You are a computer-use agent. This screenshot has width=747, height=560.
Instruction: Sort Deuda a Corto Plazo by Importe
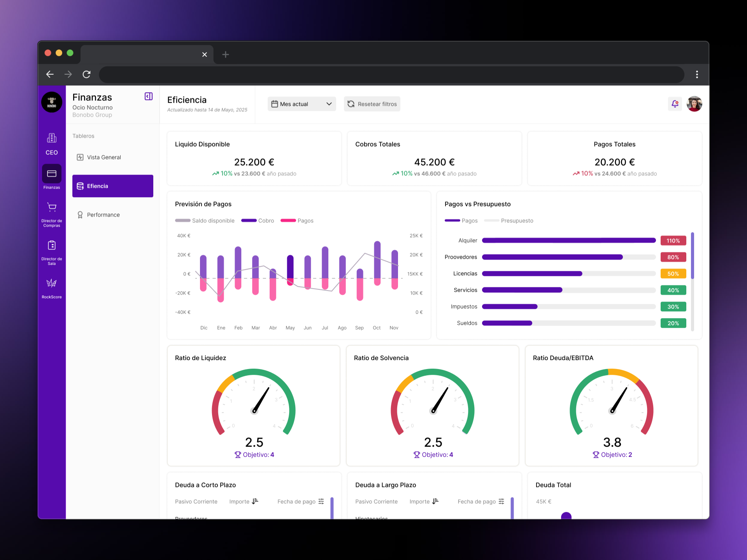255,501
